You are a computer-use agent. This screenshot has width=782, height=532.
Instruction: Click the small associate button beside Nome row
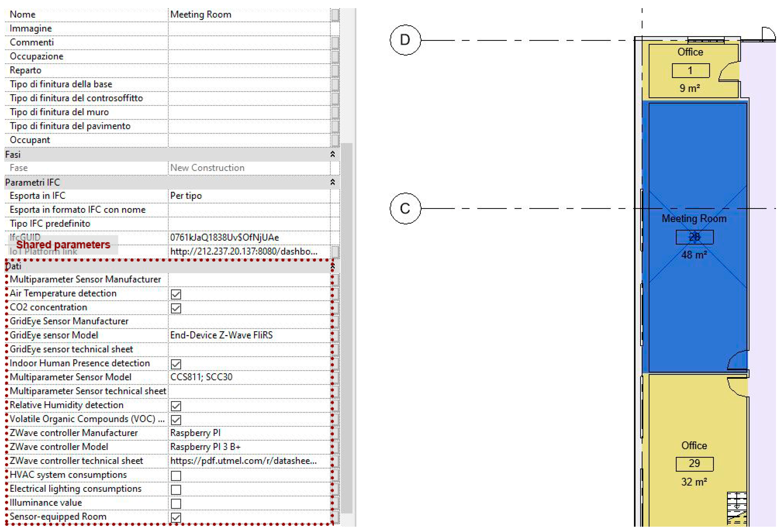click(x=335, y=15)
